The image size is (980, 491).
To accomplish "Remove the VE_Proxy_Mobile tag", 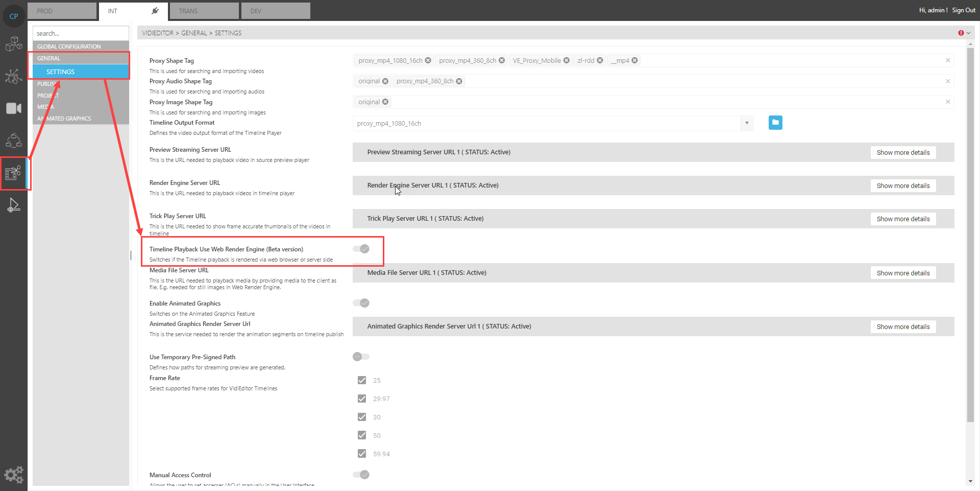I will (x=567, y=60).
